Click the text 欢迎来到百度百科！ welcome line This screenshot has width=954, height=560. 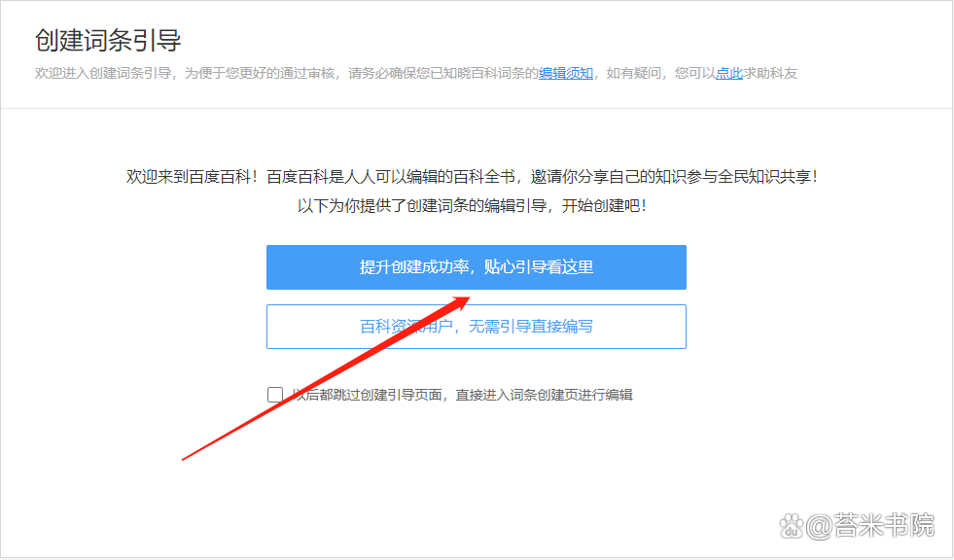pyautogui.click(x=472, y=177)
